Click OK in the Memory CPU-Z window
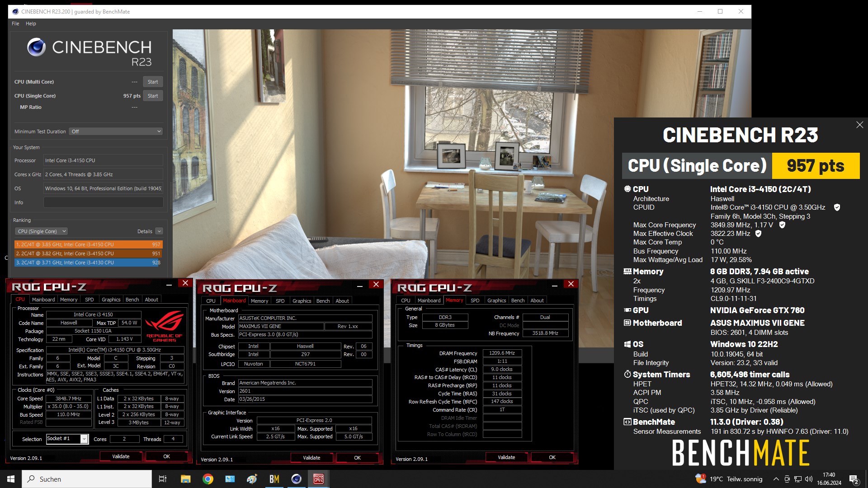 [x=552, y=457]
